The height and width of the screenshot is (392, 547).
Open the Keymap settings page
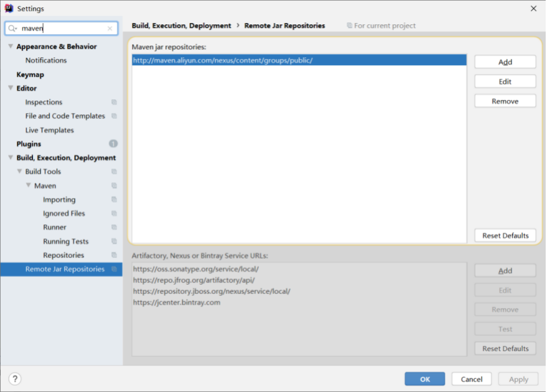(x=30, y=74)
